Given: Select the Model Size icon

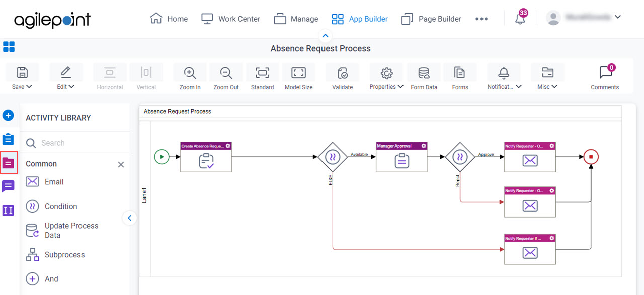Looking at the screenshot, I should pos(298,73).
